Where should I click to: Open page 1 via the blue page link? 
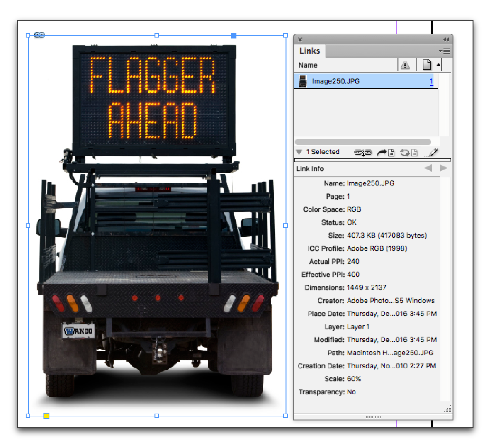[x=432, y=81]
